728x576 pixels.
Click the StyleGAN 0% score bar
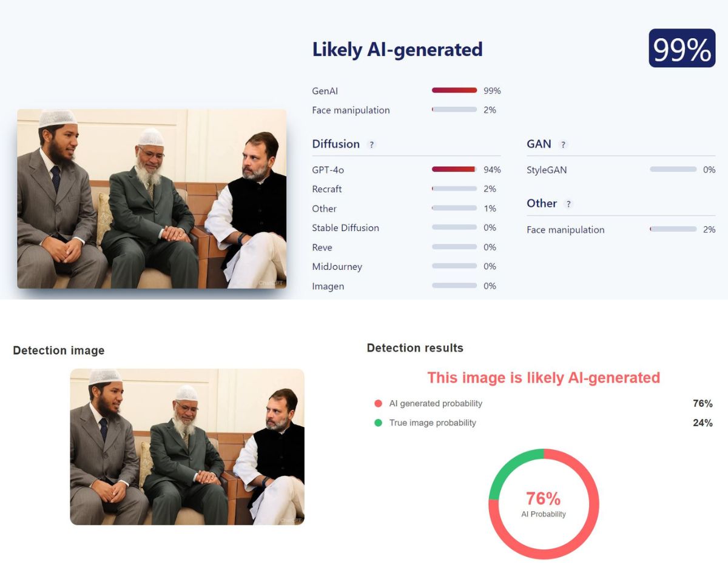(x=673, y=169)
